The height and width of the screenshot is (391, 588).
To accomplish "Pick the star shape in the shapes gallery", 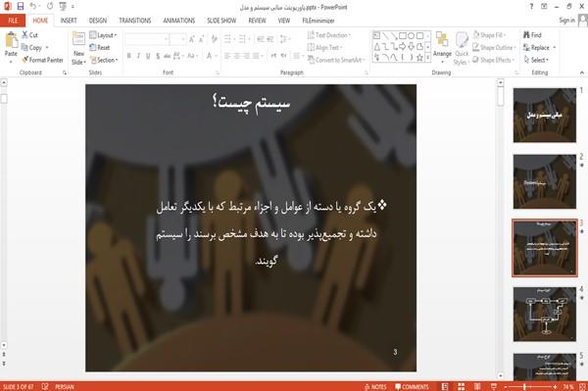I will tap(419, 58).
